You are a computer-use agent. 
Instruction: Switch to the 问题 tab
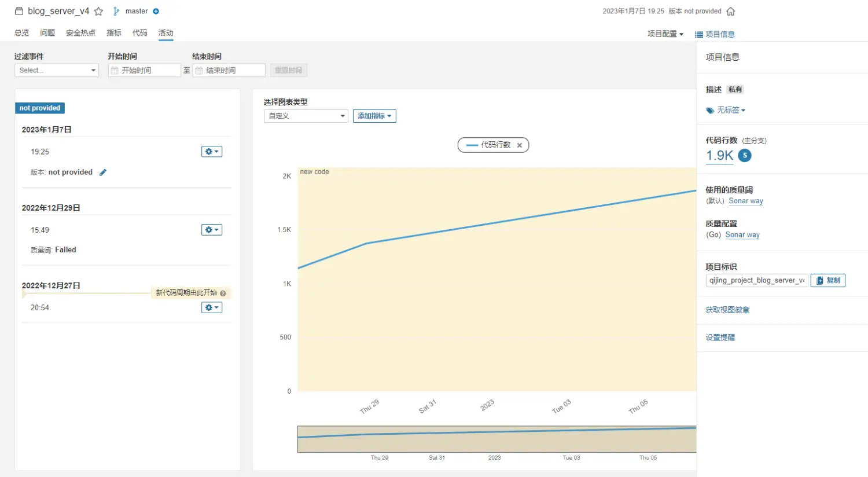click(x=47, y=33)
